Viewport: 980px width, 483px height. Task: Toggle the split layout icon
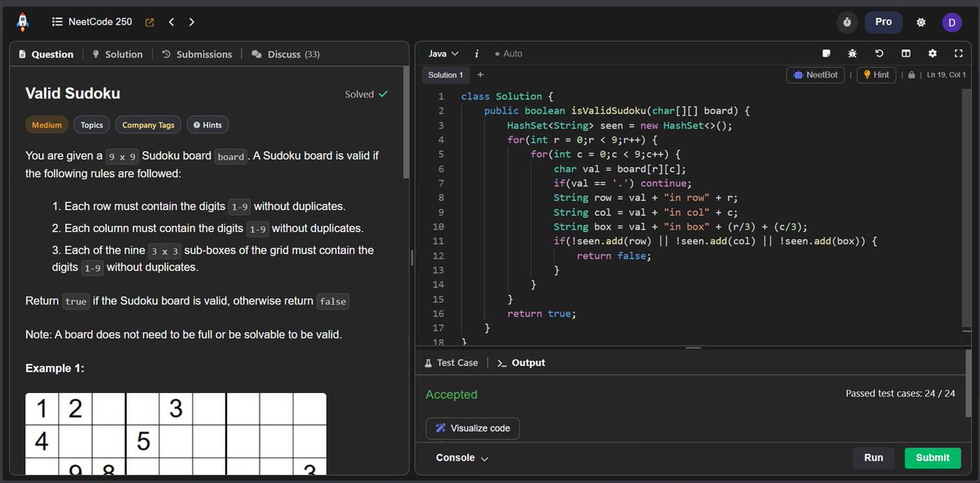(905, 53)
